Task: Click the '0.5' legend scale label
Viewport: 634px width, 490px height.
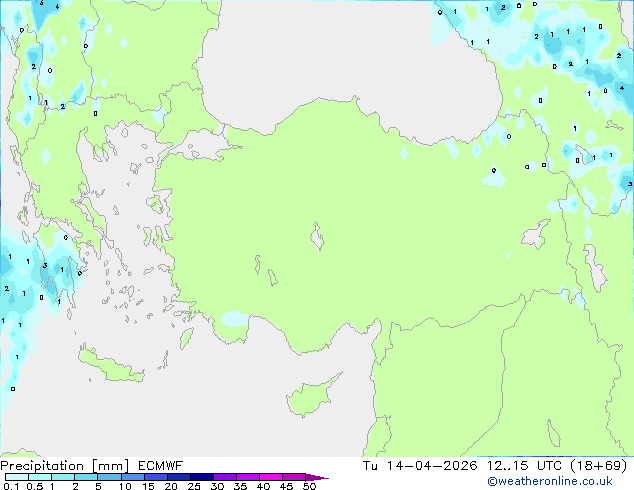Action: (x=35, y=486)
